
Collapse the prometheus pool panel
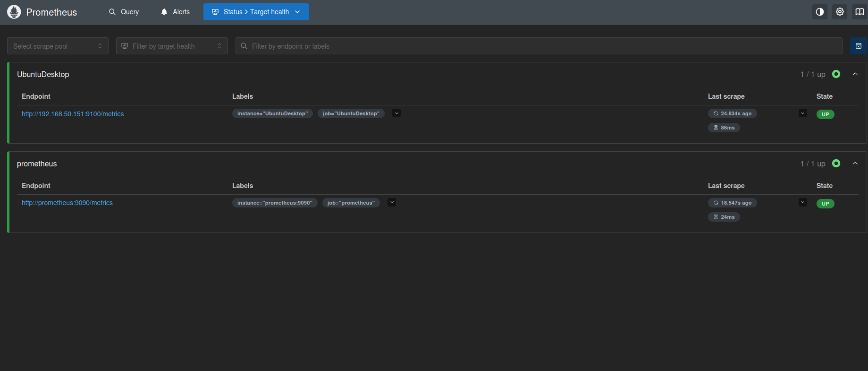pyautogui.click(x=855, y=164)
